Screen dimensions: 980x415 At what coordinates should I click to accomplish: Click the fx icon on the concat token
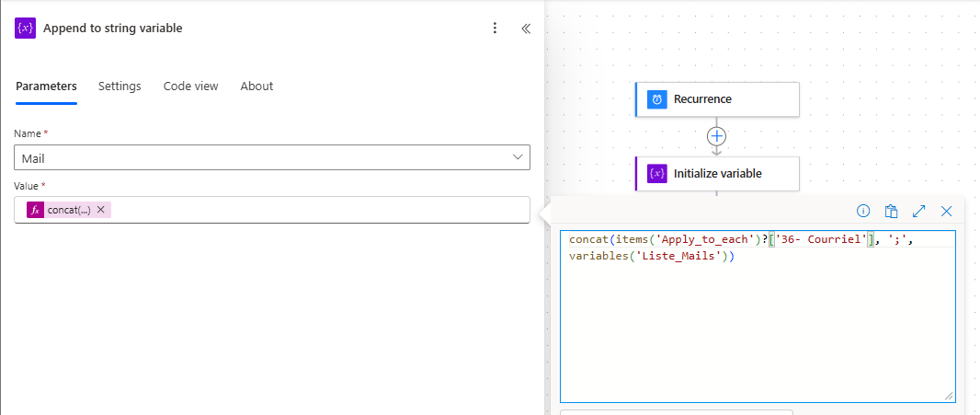pyautogui.click(x=36, y=211)
